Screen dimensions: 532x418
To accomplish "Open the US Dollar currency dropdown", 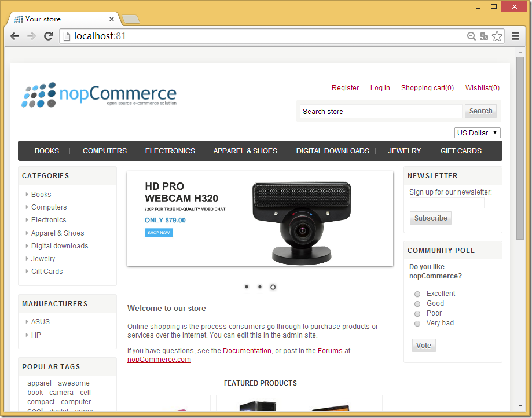I will [477, 133].
